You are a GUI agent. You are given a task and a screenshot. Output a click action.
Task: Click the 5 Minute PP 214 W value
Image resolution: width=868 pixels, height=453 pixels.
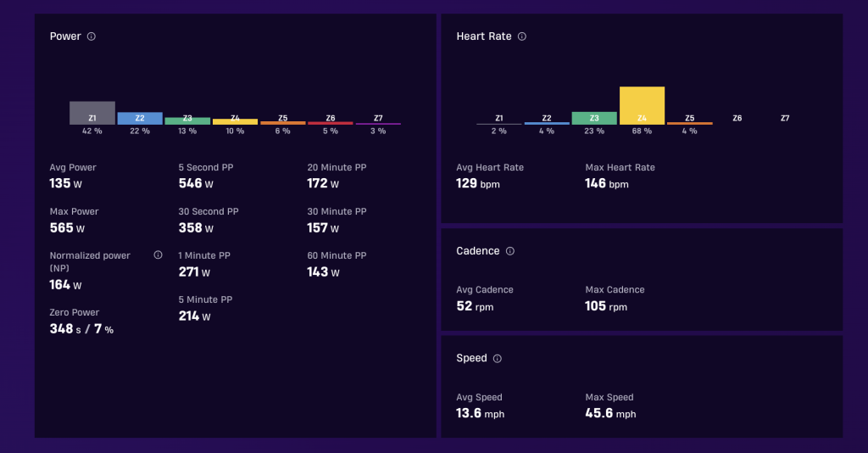(x=194, y=316)
